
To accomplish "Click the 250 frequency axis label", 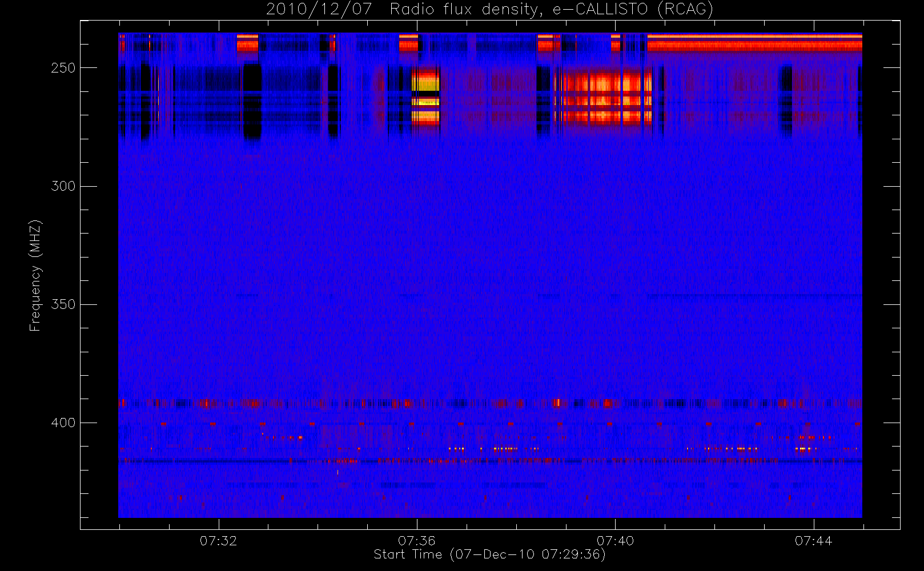I will [63, 68].
